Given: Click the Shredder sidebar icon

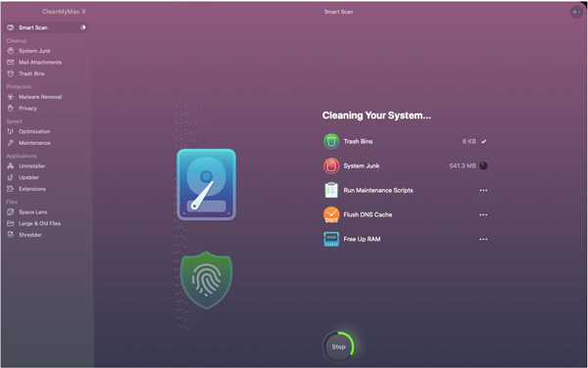Looking at the screenshot, I should [x=11, y=235].
